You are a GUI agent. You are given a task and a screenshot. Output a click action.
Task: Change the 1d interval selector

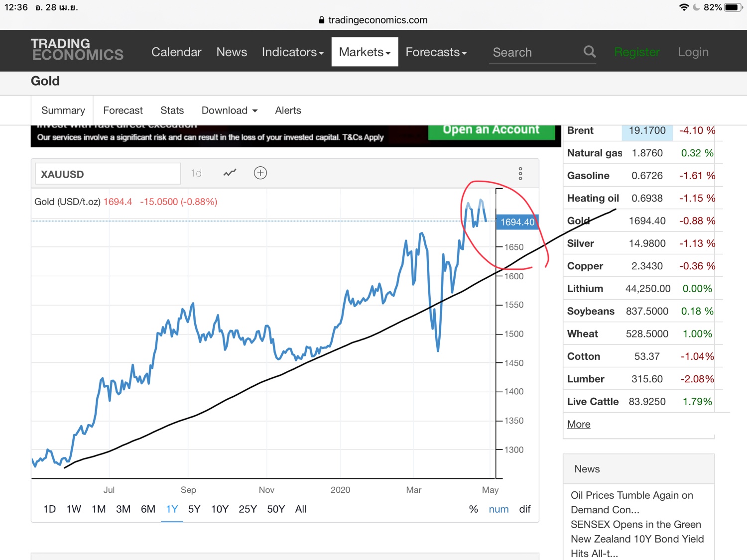click(196, 173)
